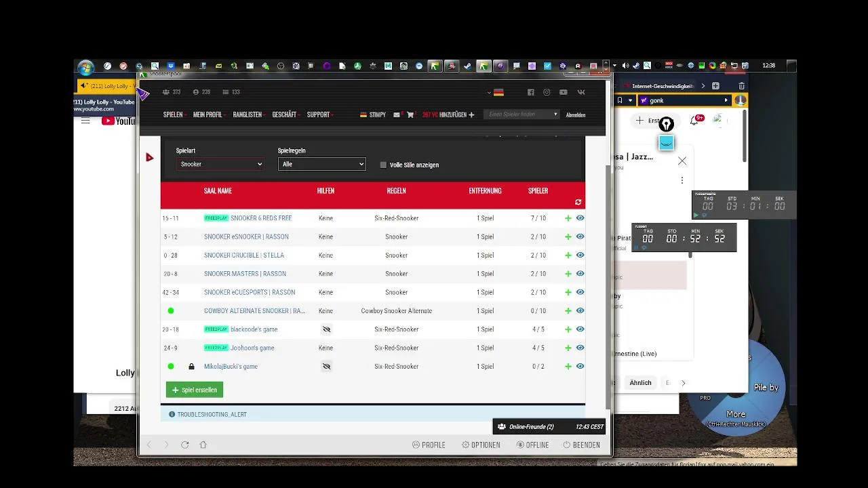Image resolution: width=868 pixels, height=488 pixels.
Task: Open the messages envelope icon
Action: click(x=397, y=115)
